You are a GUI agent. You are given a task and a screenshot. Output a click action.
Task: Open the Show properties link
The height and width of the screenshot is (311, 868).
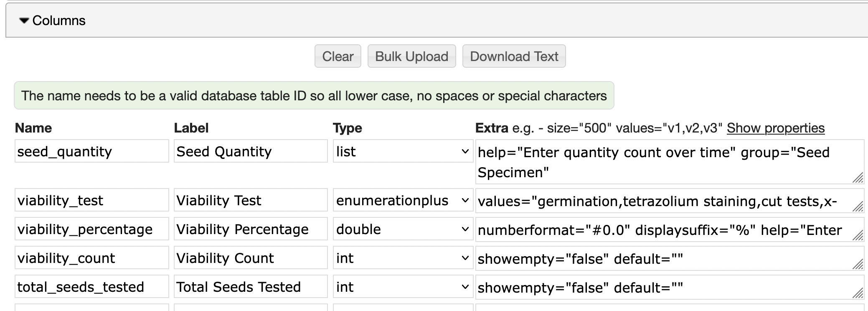coord(775,128)
